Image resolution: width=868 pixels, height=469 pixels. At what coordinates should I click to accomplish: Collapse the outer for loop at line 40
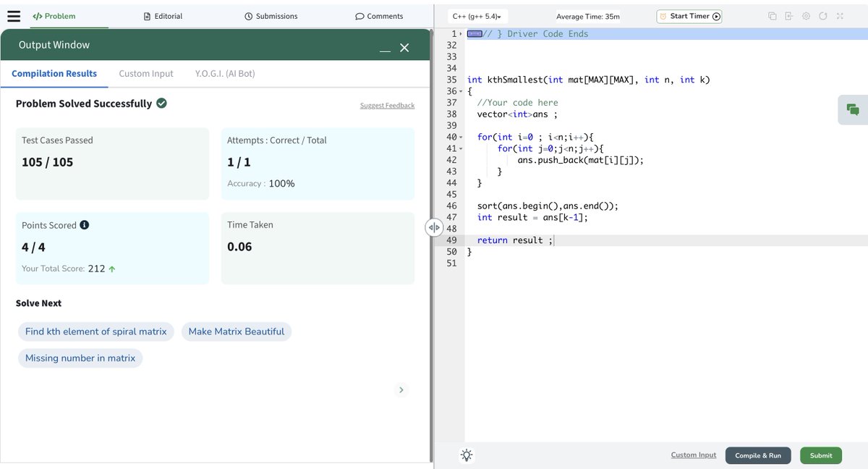(461, 138)
